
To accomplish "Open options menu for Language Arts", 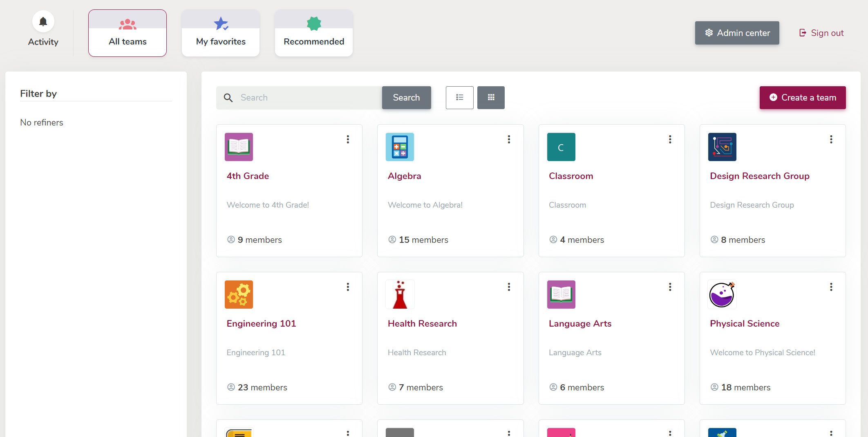I will [670, 287].
